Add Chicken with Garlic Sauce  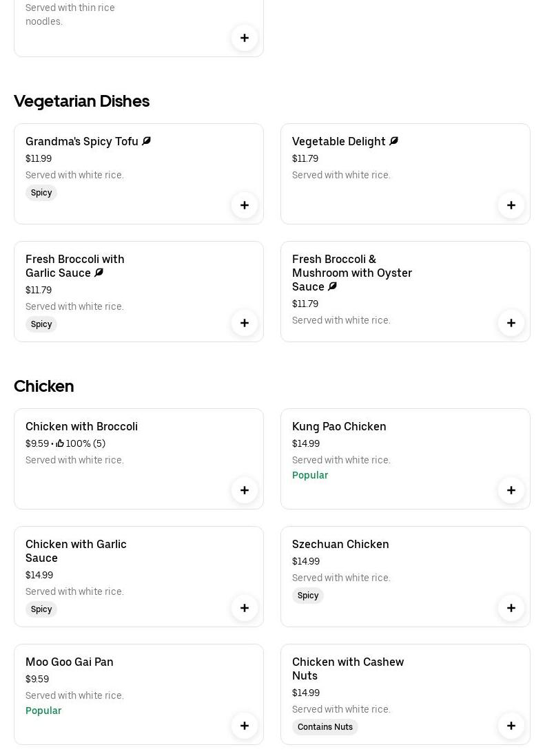(x=245, y=608)
